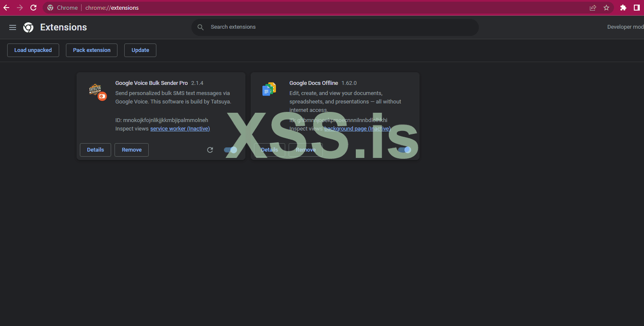The height and width of the screenshot is (326, 644).
Task: Click the Chrome logo beside Extensions title
Action: (x=28, y=27)
